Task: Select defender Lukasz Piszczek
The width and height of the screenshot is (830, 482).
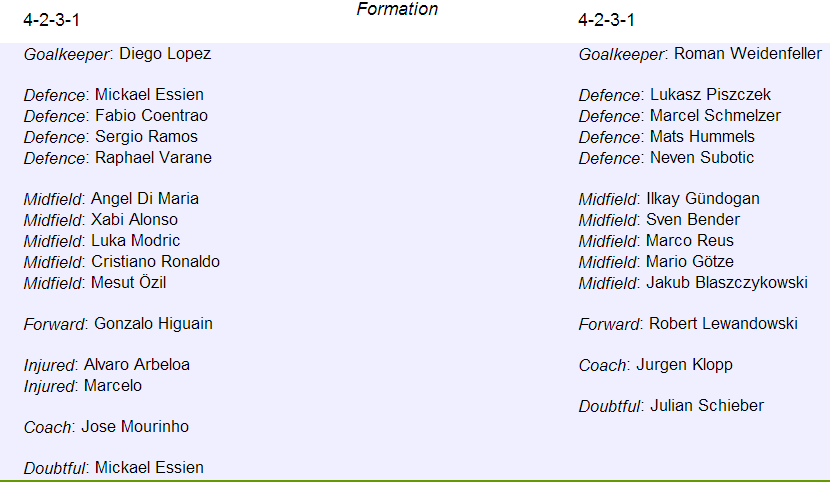Action: click(710, 95)
